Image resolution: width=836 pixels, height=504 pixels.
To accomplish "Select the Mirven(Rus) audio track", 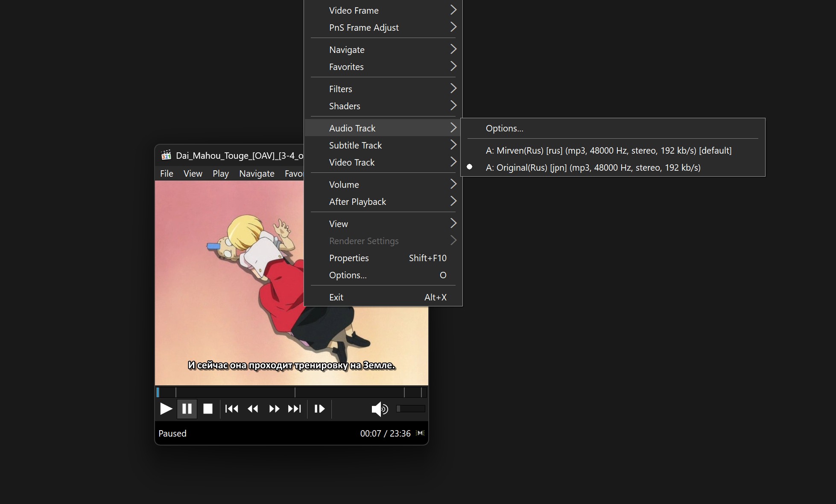I will 608,151.
